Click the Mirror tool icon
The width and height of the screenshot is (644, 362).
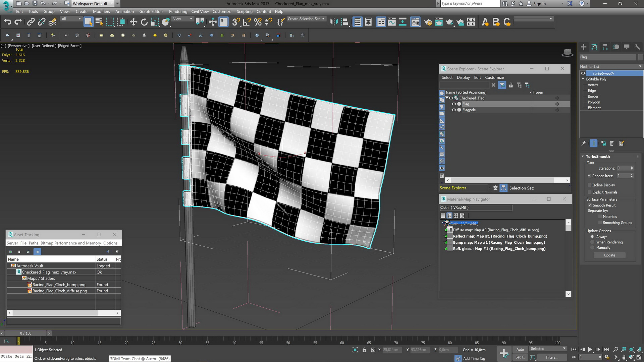334,22
